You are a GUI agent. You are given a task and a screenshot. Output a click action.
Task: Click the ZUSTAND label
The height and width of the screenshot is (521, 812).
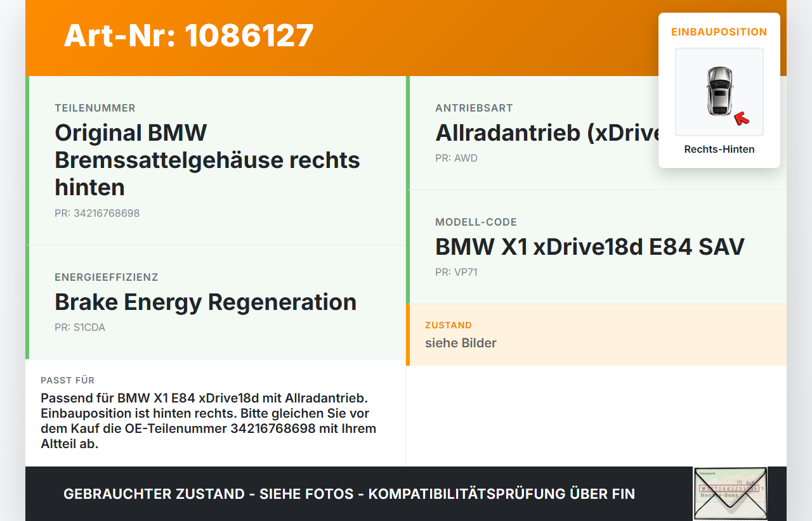449,325
